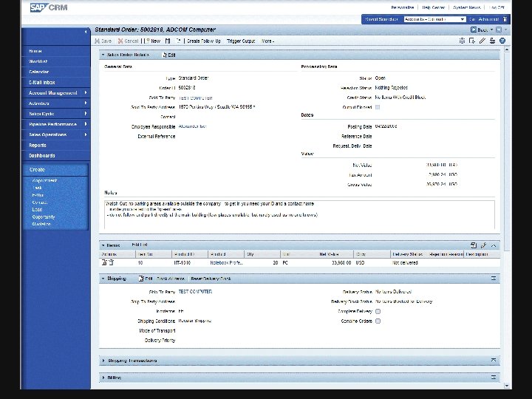Open the Help Center link
Image resolution: width=532 pixels, height=399 pixels.
[433, 7]
